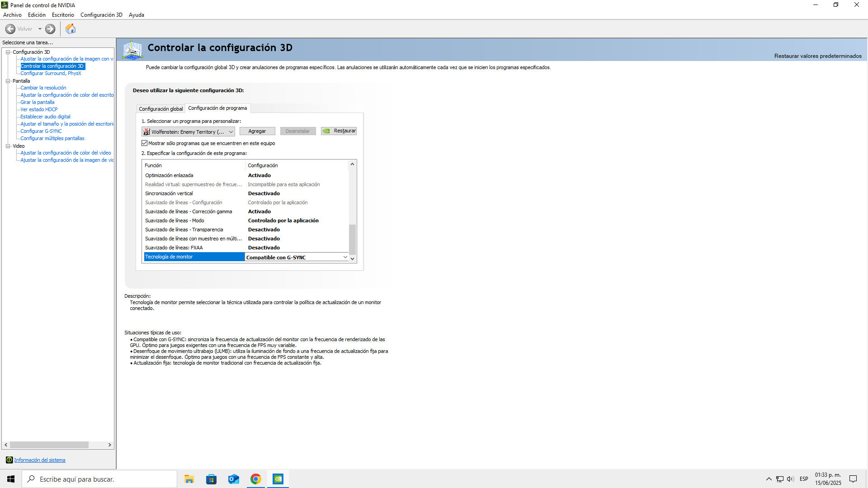Open the notification center icon
The height and width of the screenshot is (488, 868).
coord(853,479)
